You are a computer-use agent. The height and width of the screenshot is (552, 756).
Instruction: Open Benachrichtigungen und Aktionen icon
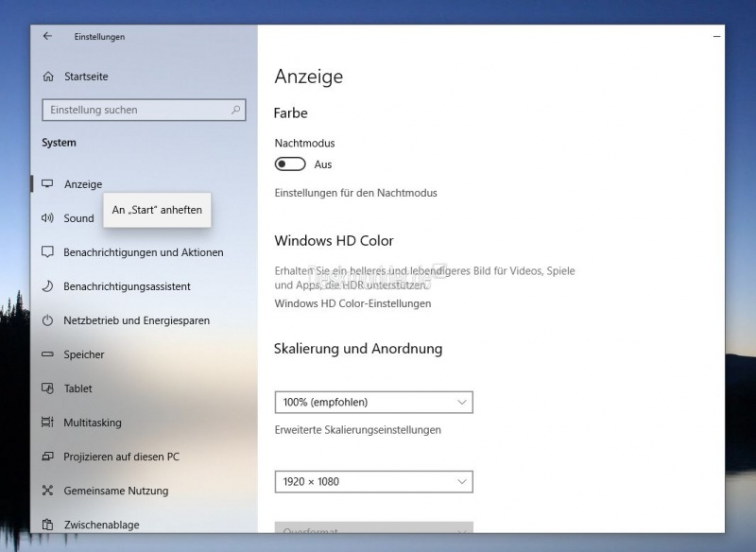[47, 252]
